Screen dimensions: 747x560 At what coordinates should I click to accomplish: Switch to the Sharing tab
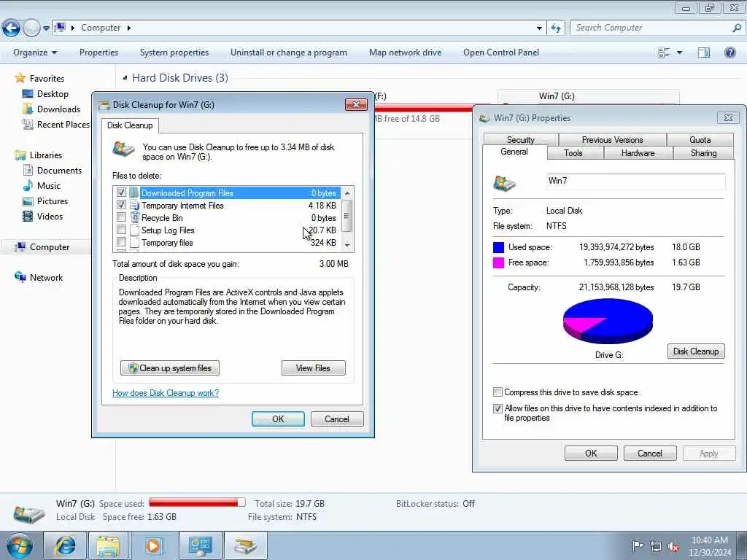pos(703,153)
